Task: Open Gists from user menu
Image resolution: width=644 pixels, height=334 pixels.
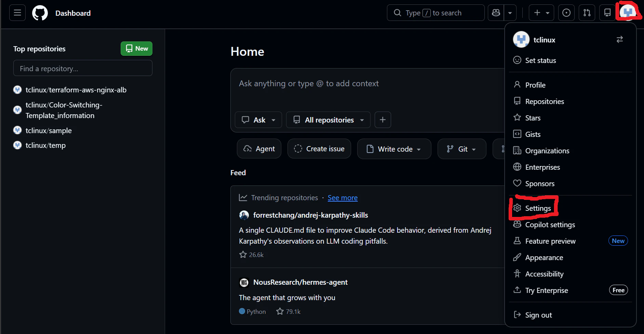Action: 570,134
